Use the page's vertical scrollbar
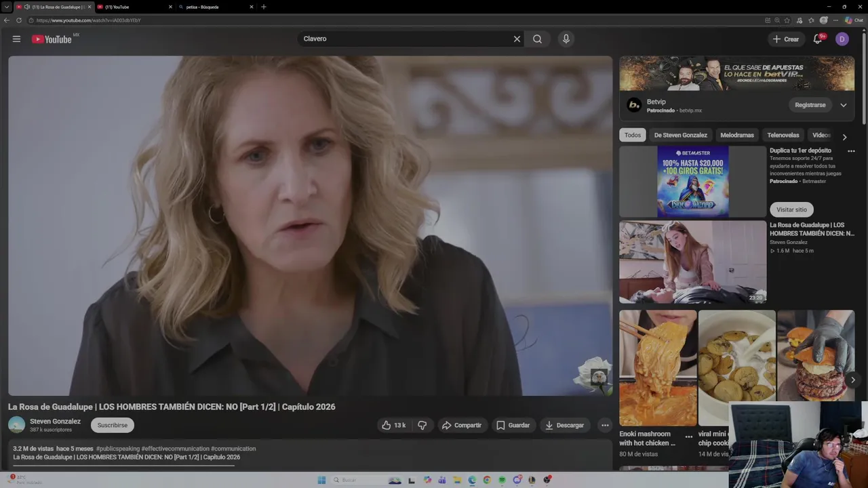Viewport: 868px width, 488px height. pyautogui.click(x=865, y=78)
